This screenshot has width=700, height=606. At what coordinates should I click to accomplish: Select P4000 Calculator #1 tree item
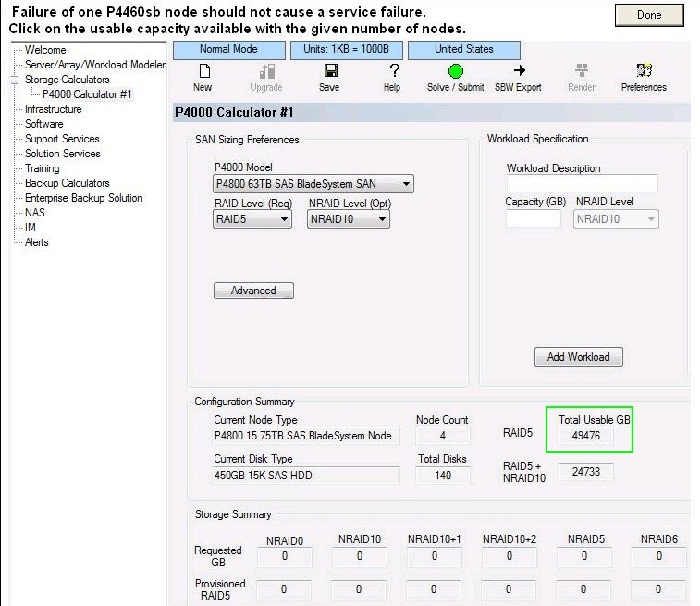tap(87, 94)
